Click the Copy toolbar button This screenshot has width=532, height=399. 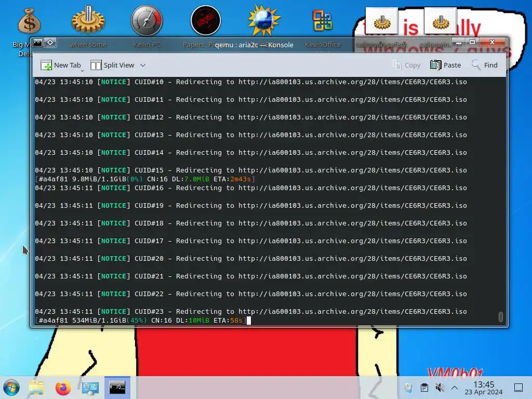[406, 65]
